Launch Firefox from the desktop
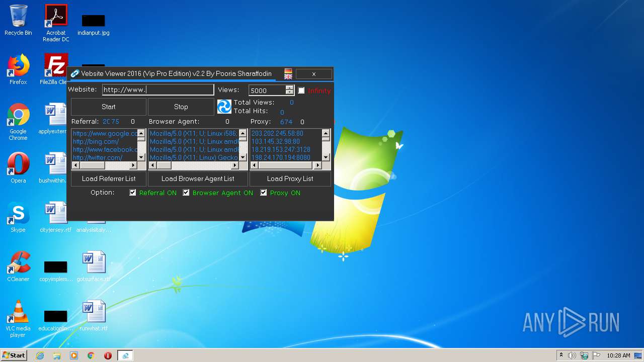 pos(18,69)
